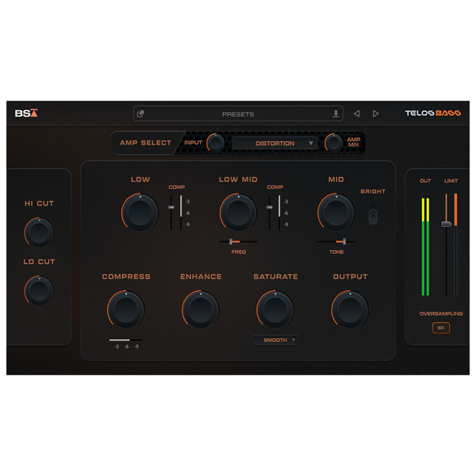476x476 pixels.
Task: Open the Presets menu bar
Action: pyautogui.click(x=238, y=114)
